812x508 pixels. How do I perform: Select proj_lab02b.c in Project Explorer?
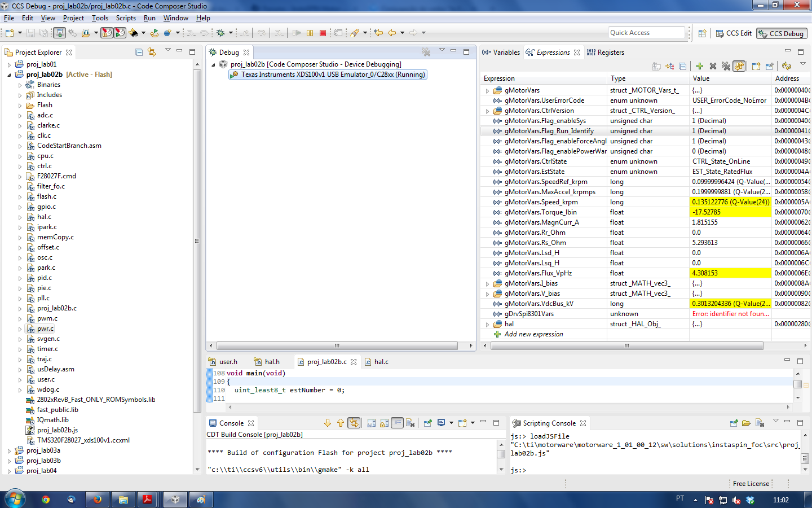coord(57,308)
